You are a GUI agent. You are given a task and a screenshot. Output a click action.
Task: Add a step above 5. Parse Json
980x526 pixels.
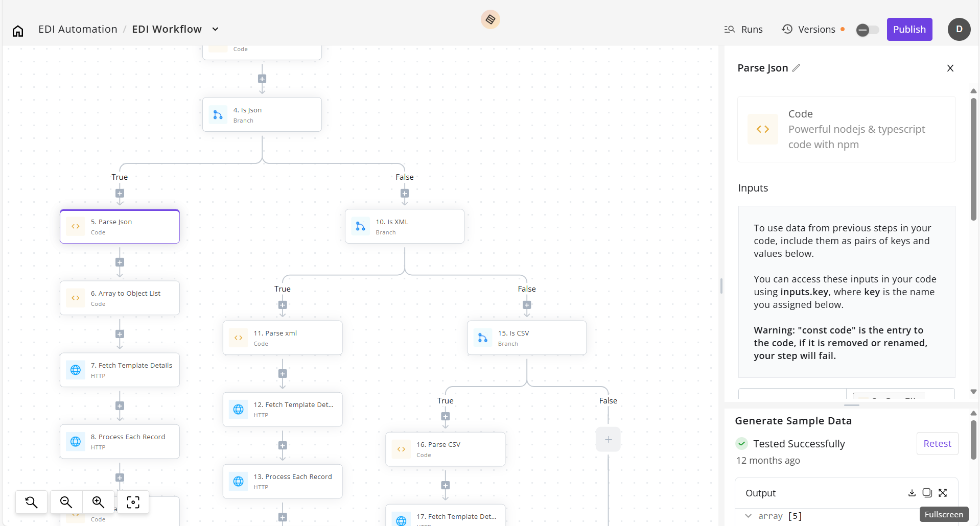pyautogui.click(x=120, y=194)
